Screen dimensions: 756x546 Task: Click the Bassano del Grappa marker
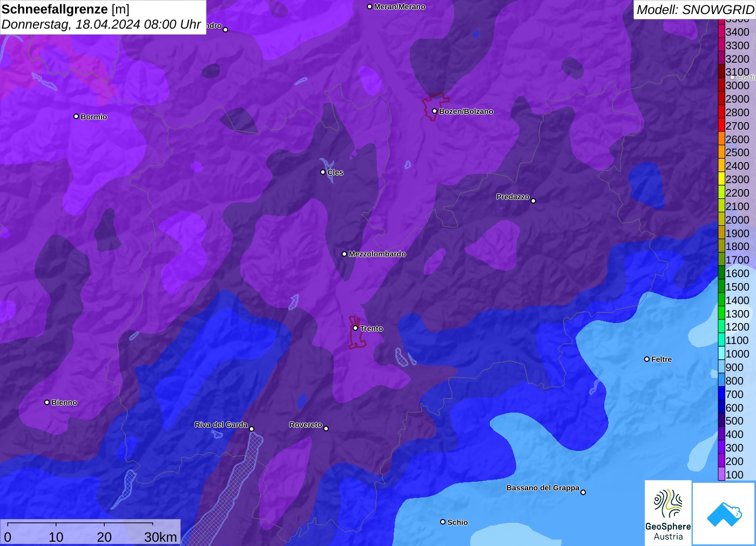pyautogui.click(x=583, y=492)
